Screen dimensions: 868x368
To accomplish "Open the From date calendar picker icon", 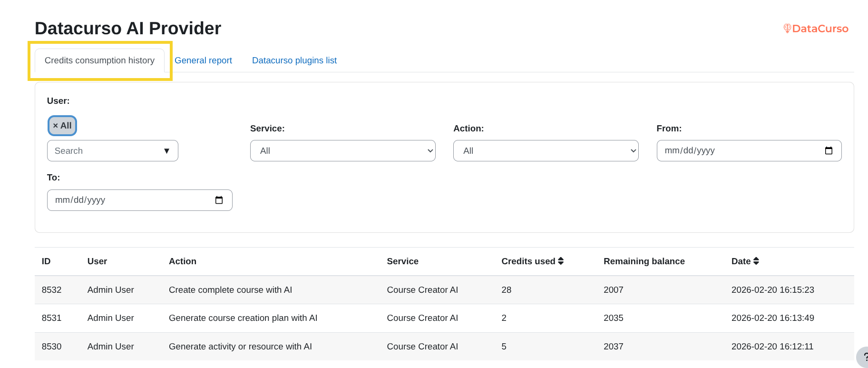I will 829,150.
